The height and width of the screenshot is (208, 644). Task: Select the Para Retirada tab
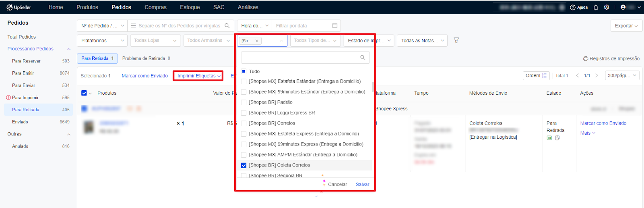(x=97, y=58)
